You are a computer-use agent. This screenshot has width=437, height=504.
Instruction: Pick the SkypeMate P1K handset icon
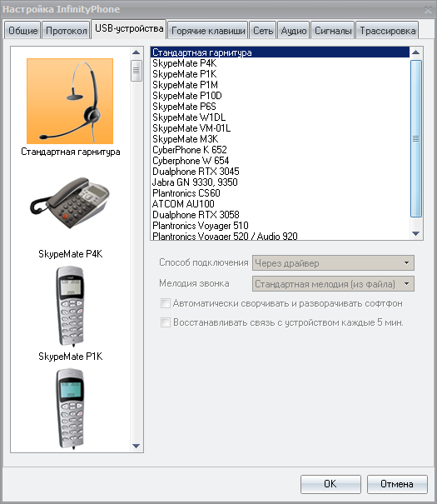[x=70, y=306]
